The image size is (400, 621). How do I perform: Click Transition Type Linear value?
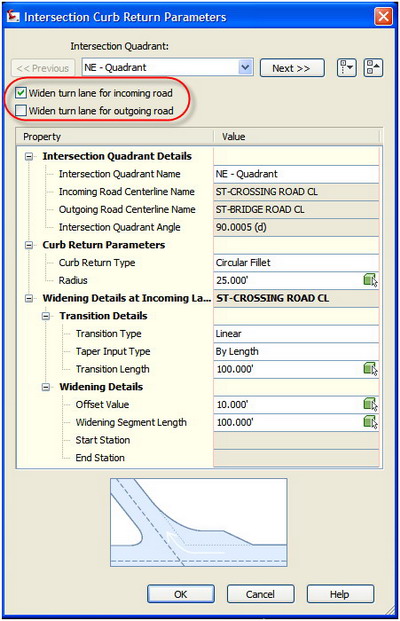296,333
